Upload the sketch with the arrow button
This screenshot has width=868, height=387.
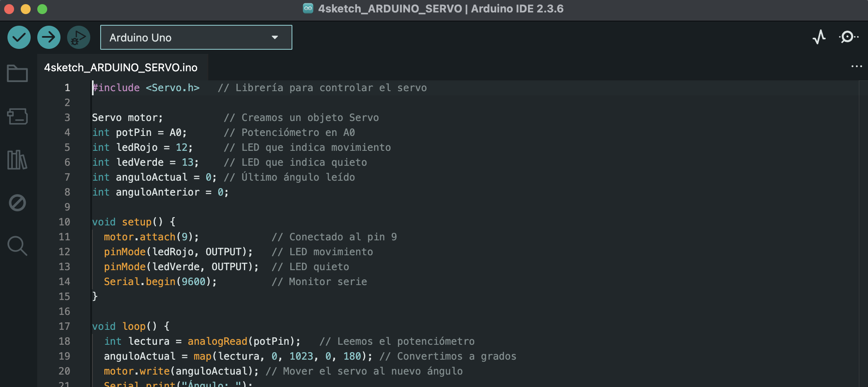coord(49,37)
